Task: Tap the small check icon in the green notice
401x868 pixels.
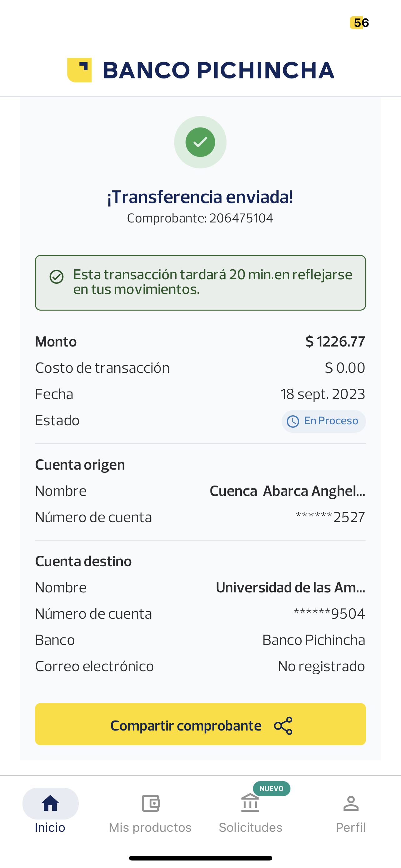Action: [57, 277]
